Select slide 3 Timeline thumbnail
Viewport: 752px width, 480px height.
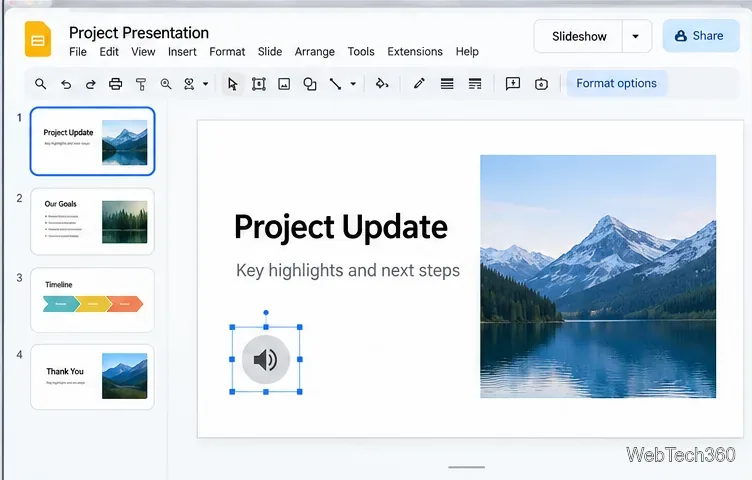[93, 300]
